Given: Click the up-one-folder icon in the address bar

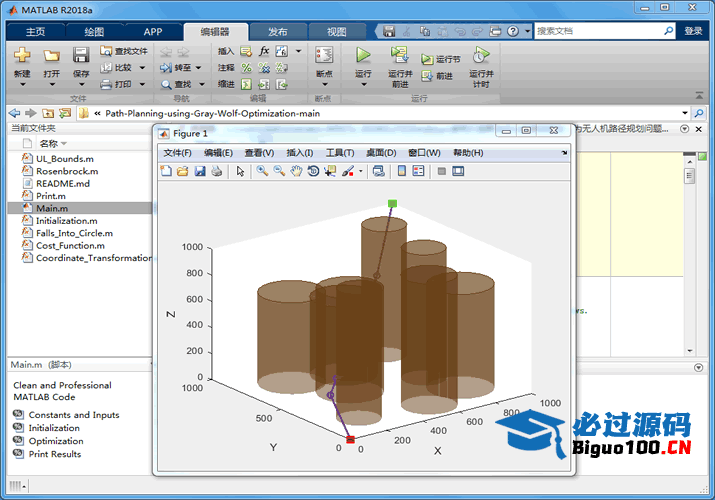Looking at the screenshot, I should pos(48,113).
